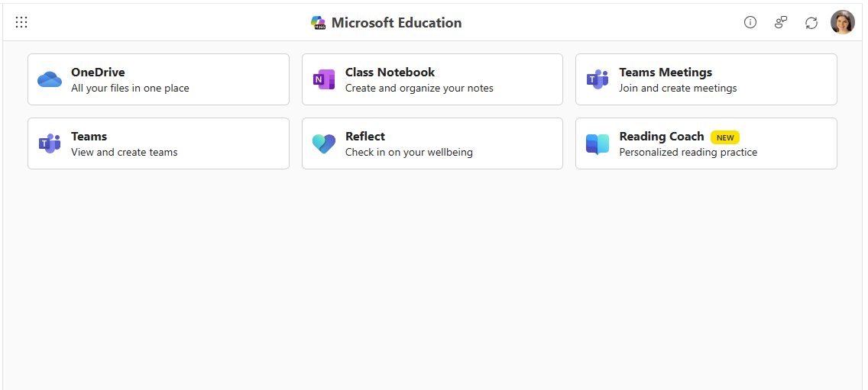
Task: Click the Microsoft Education logo icon
Action: pos(319,23)
